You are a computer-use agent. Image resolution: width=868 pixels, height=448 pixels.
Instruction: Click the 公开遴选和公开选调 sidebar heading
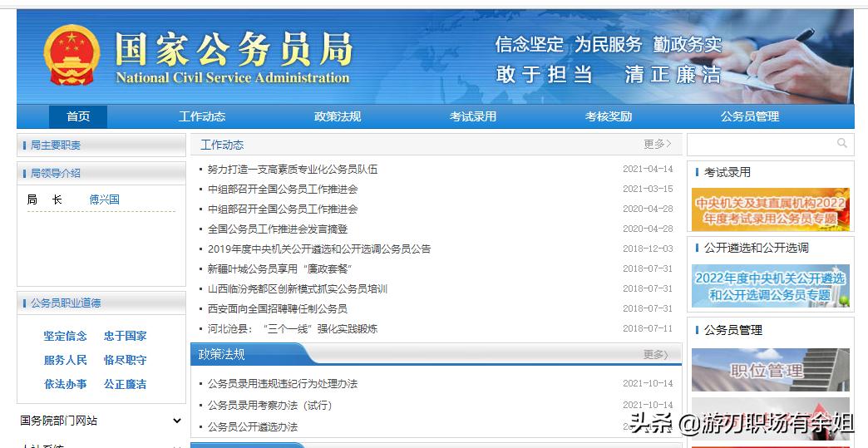757,248
